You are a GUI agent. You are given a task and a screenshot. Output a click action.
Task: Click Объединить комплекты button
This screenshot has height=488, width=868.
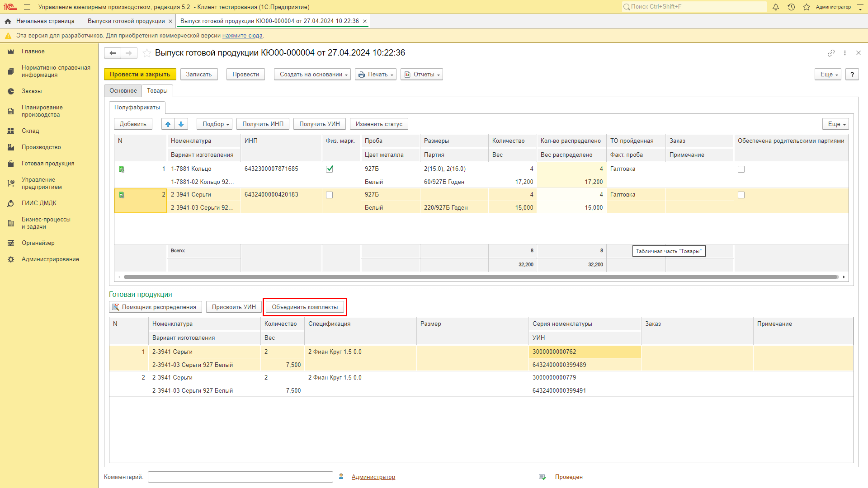pos(305,307)
